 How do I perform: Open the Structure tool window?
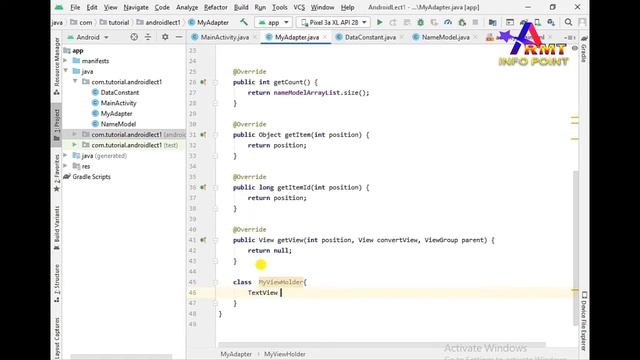point(57,283)
